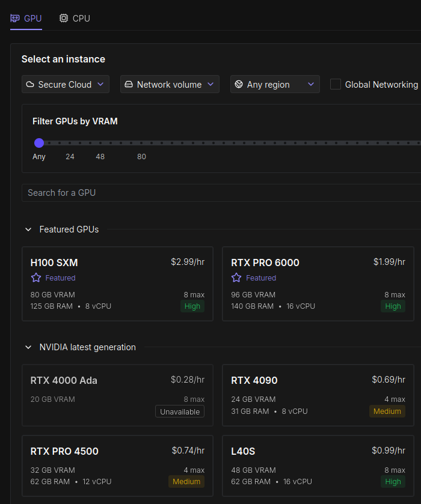The width and height of the screenshot is (421, 504).
Task: Enable the Global Networking checkbox
Action: coord(336,84)
